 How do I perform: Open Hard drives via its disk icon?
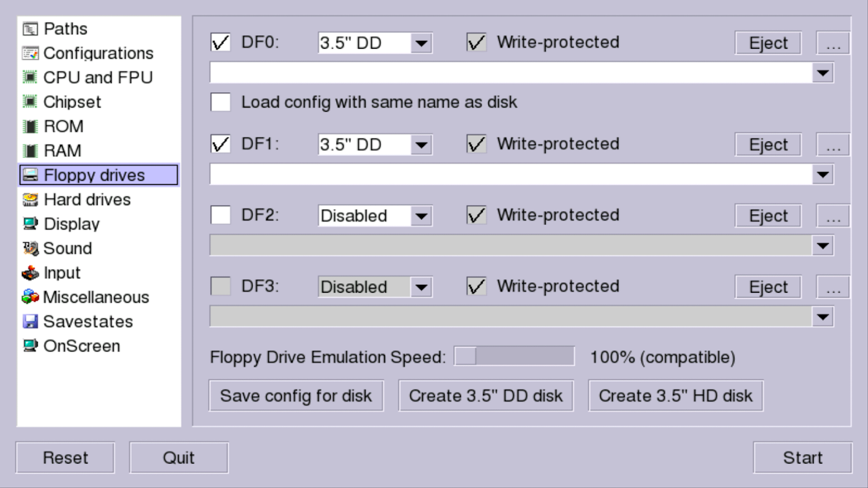30,199
